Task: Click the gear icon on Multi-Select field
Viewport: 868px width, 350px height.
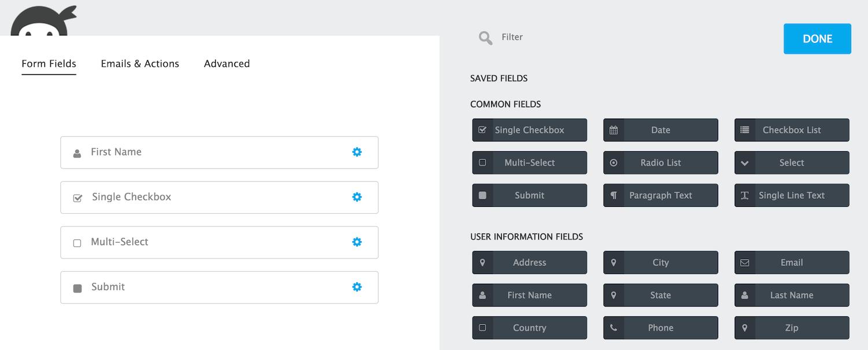Action: (357, 242)
